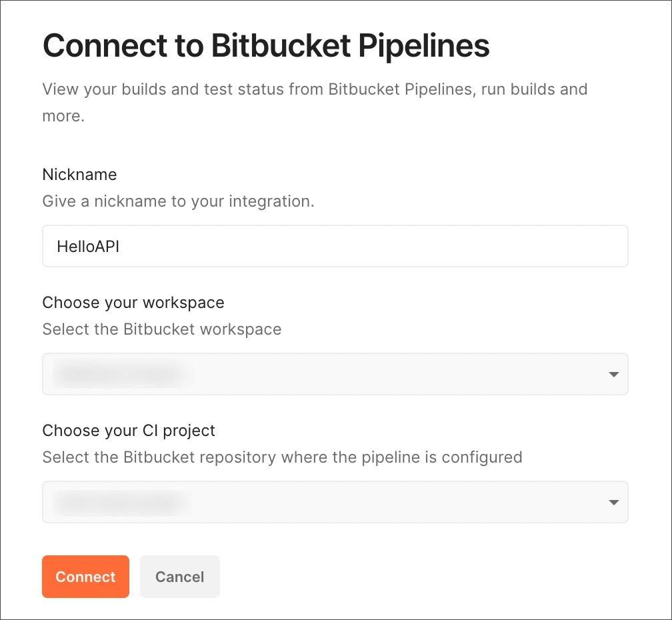Click the CI project dropdown chevron arrow
The height and width of the screenshot is (620, 672).
tap(613, 502)
